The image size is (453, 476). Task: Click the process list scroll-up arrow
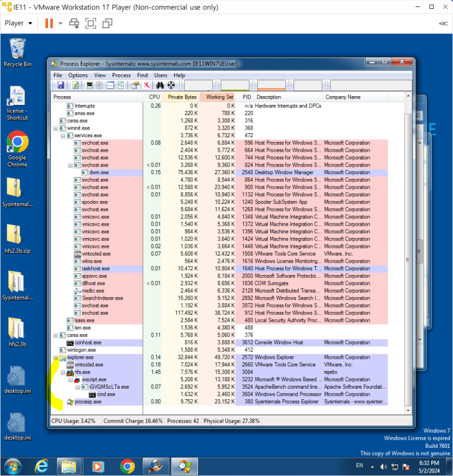click(x=408, y=96)
